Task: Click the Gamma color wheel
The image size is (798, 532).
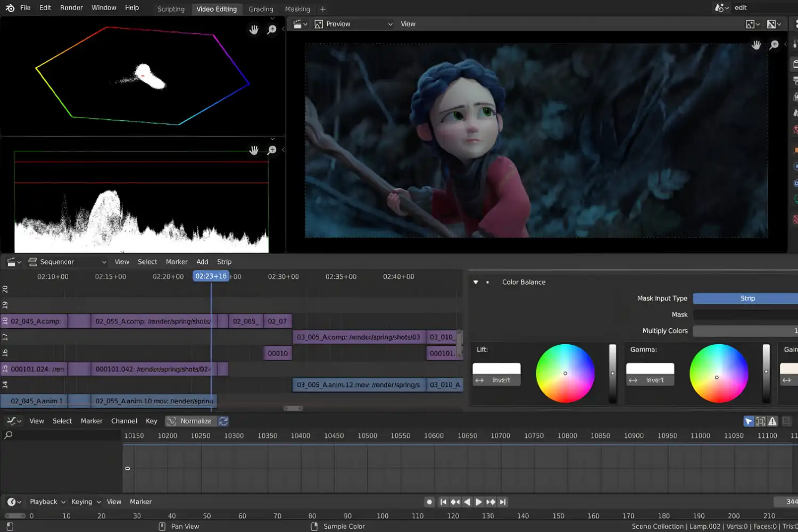Action: (x=719, y=373)
